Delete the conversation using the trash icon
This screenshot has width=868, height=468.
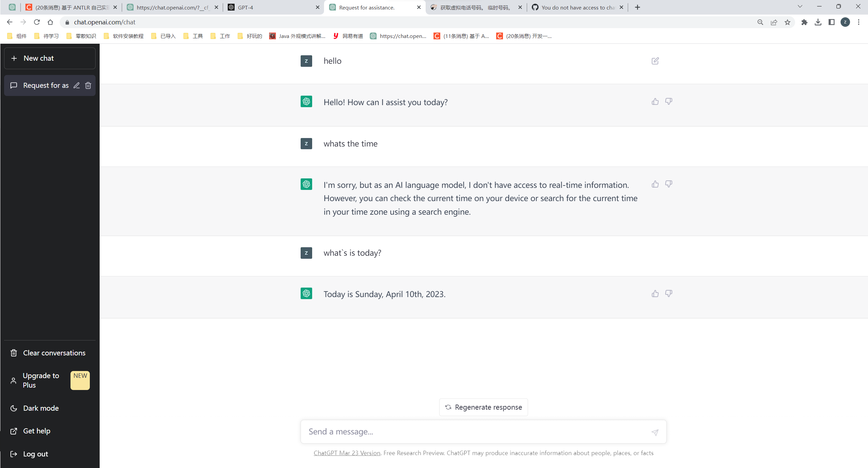pos(88,85)
